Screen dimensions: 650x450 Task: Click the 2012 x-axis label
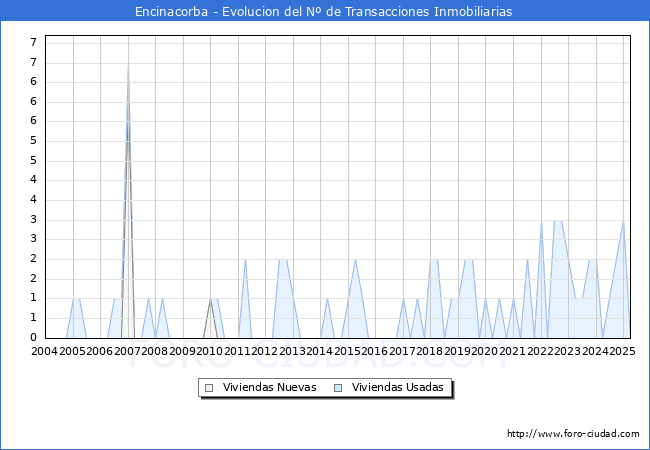[264, 351]
